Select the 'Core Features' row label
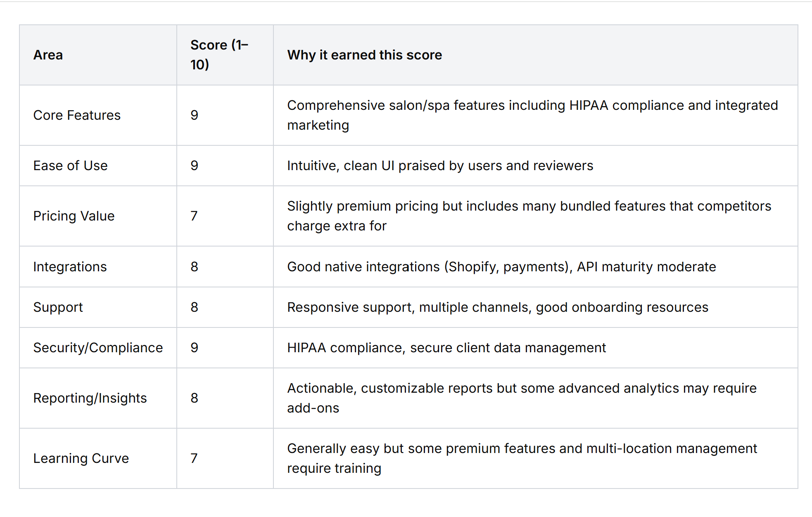The width and height of the screenshot is (812, 517). tap(77, 115)
